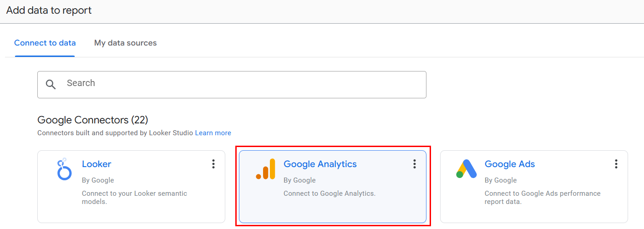Click 'Connect to your Looker semantic models.' text
The height and width of the screenshot is (229, 644).
pos(134,197)
